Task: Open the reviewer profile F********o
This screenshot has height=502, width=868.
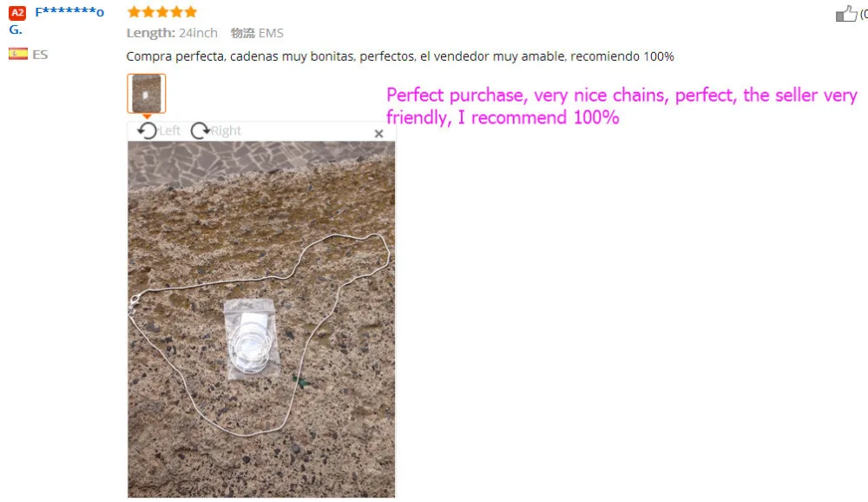Action: (x=69, y=12)
